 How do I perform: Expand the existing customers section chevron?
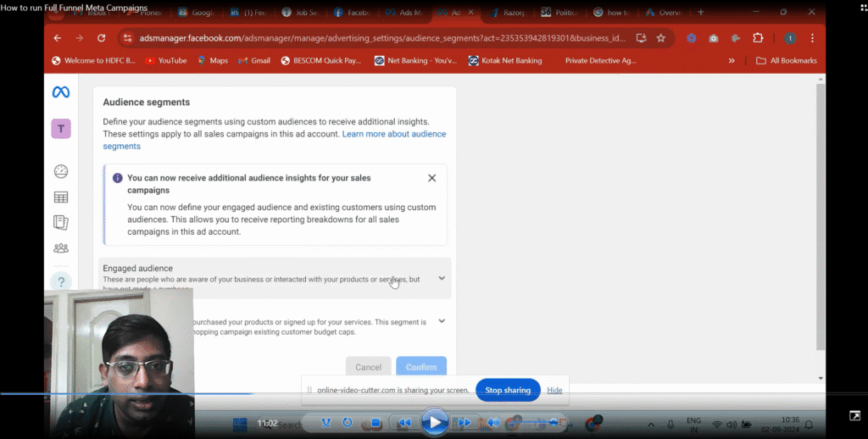[441, 321]
